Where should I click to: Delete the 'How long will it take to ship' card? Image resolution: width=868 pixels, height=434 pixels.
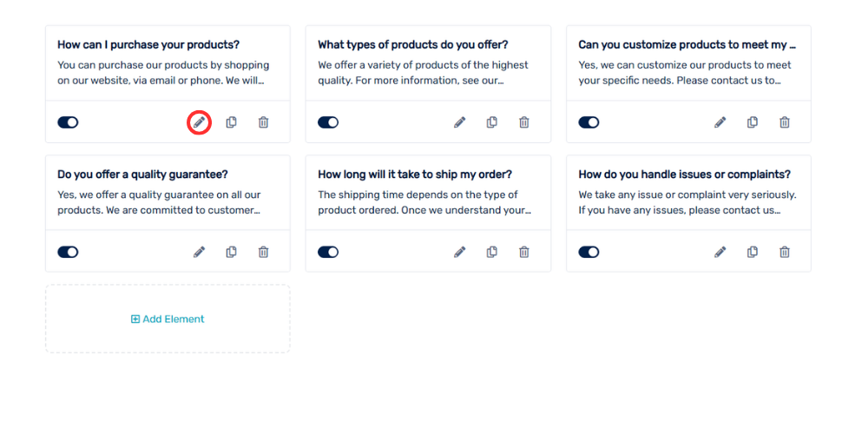pyautogui.click(x=524, y=252)
